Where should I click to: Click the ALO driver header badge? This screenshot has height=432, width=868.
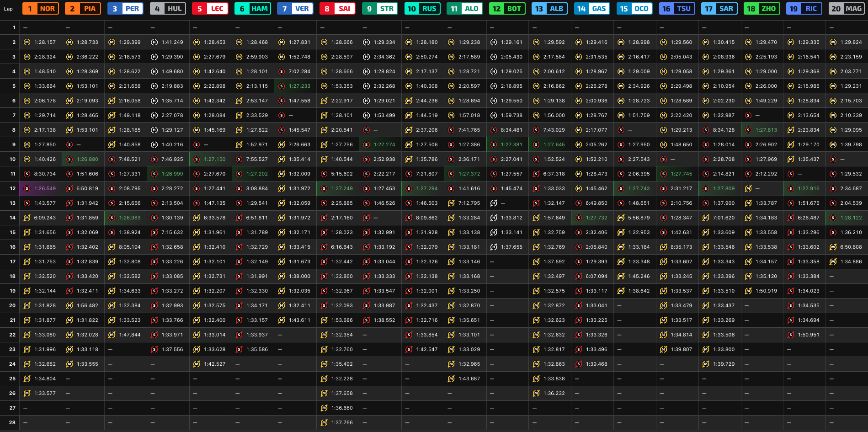(x=465, y=9)
